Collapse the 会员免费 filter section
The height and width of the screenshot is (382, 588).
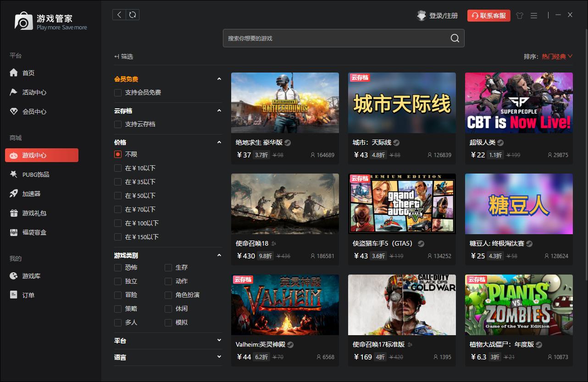point(219,79)
